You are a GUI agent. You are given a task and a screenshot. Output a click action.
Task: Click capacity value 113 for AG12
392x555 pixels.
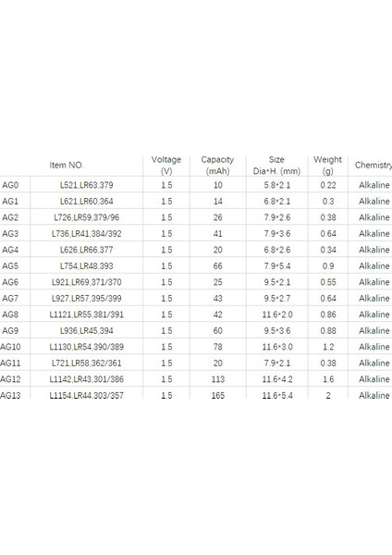pyautogui.click(x=218, y=379)
